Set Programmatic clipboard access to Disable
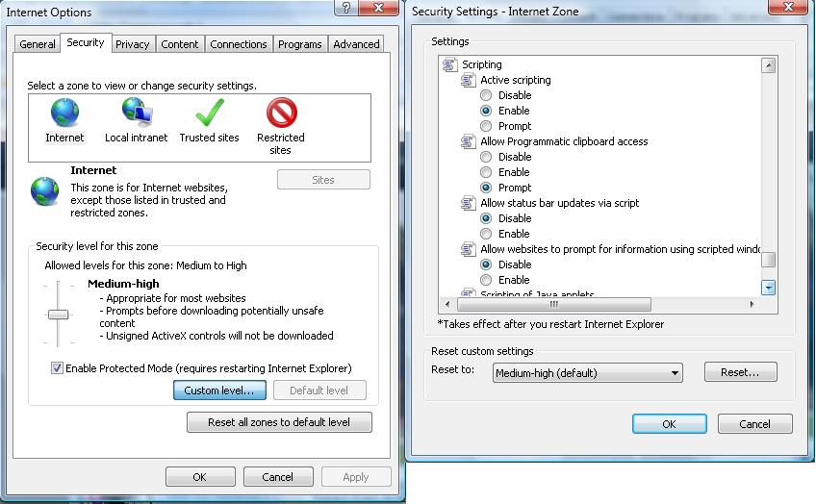 486,157
